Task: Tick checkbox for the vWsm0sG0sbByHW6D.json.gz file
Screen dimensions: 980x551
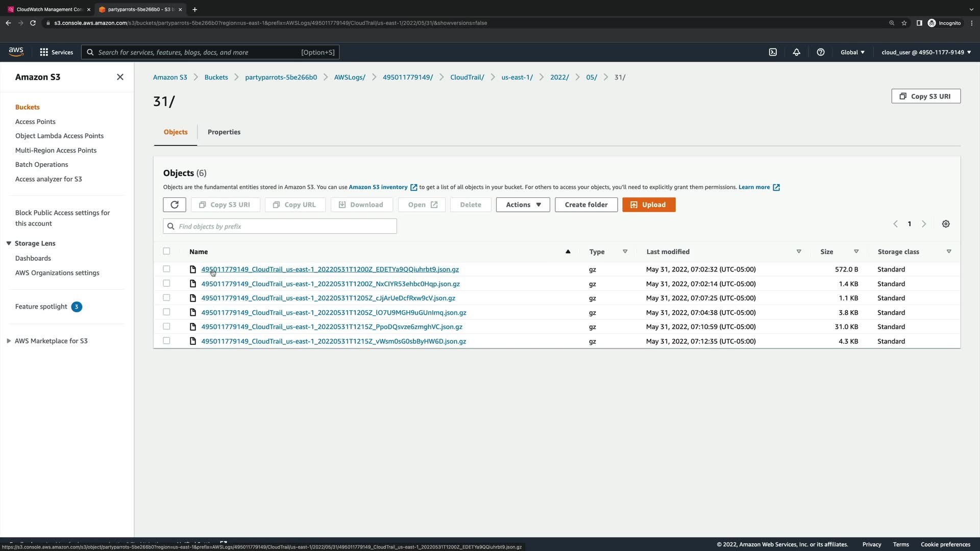Action: [x=166, y=341]
